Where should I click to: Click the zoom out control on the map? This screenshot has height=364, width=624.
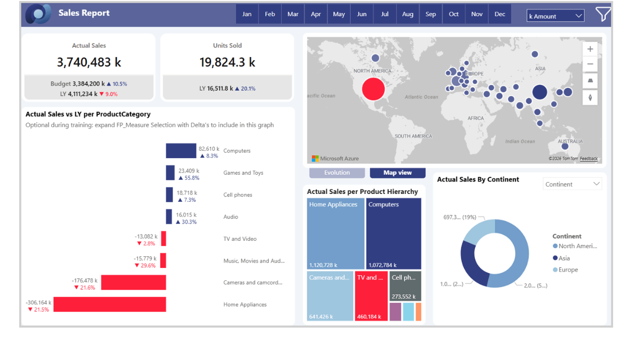590,64
